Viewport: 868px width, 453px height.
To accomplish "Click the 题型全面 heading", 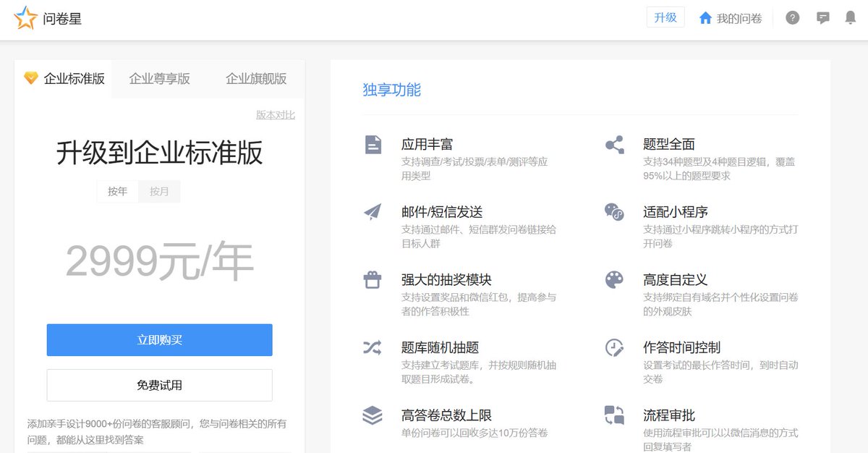I will coord(669,144).
